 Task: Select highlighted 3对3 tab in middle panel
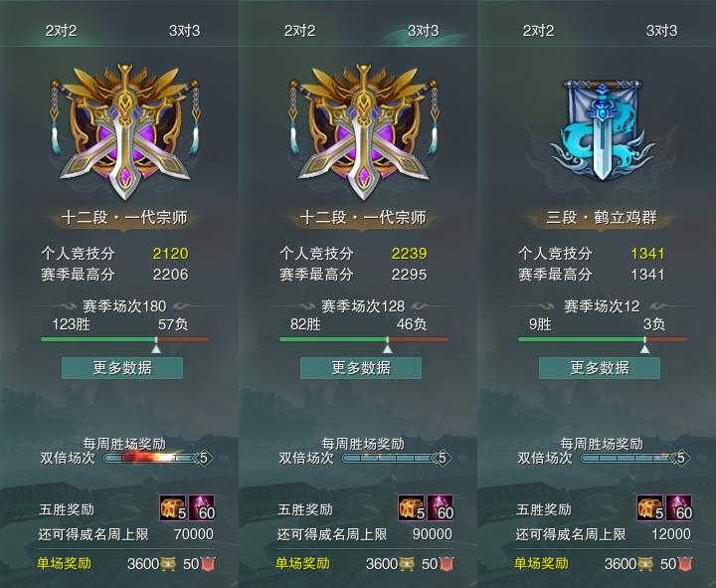pos(424,31)
